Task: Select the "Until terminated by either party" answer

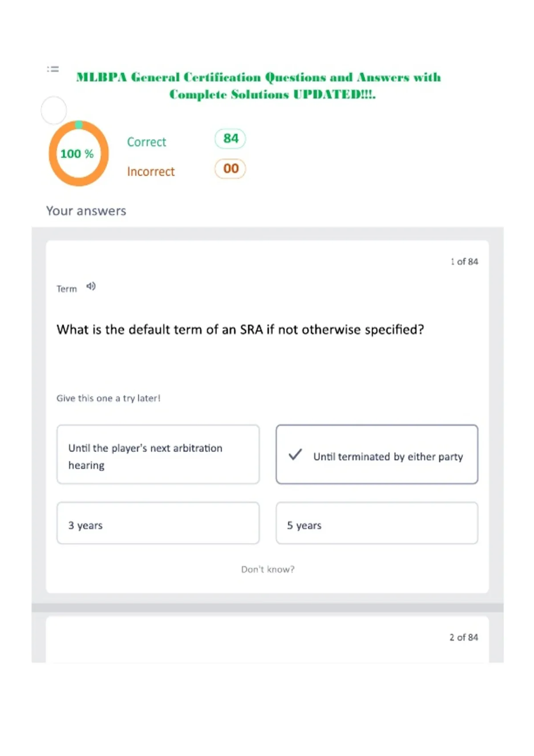Action: pyautogui.click(x=377, y=454)
